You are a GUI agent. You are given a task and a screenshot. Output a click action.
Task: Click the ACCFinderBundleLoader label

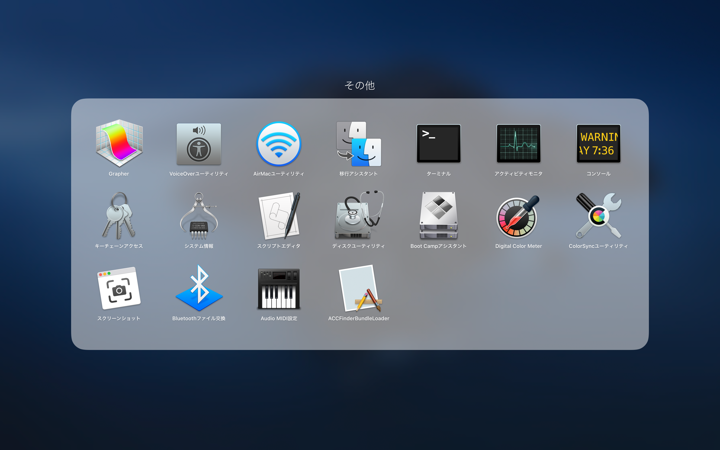(359, 318)
